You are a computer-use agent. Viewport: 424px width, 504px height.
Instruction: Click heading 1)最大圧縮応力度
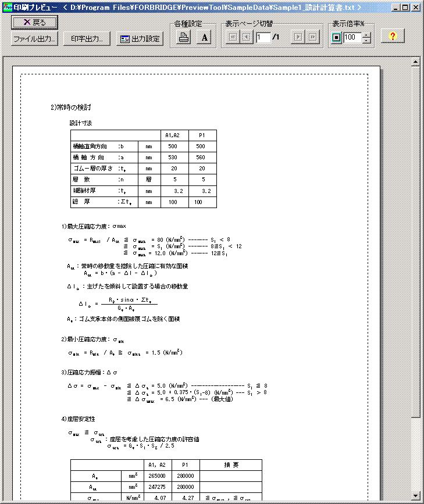click(94, 227)
